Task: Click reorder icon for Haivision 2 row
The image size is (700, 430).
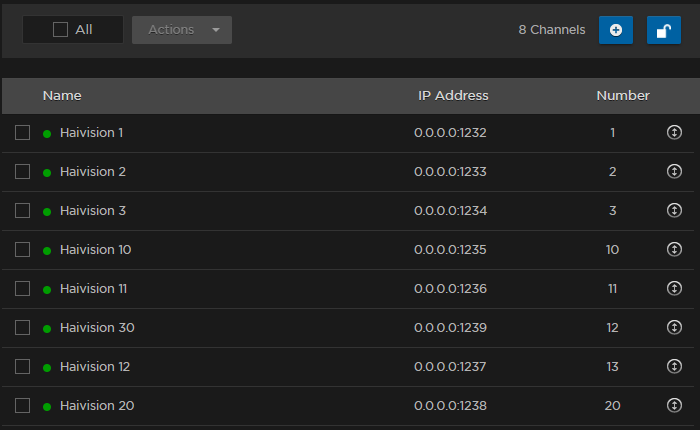Action: [674, 171]
